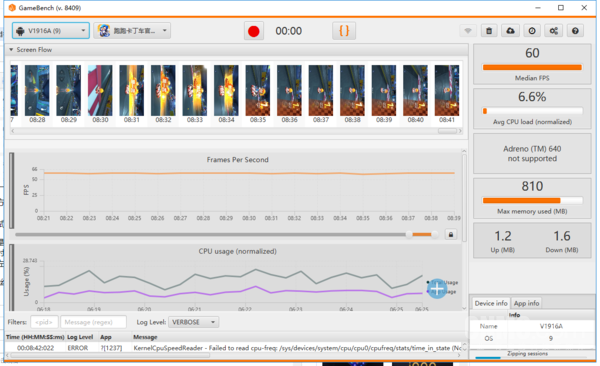This screenshot has height=366, width=600.
Task: Switch to the Device info tab
Action: (491, 303)
